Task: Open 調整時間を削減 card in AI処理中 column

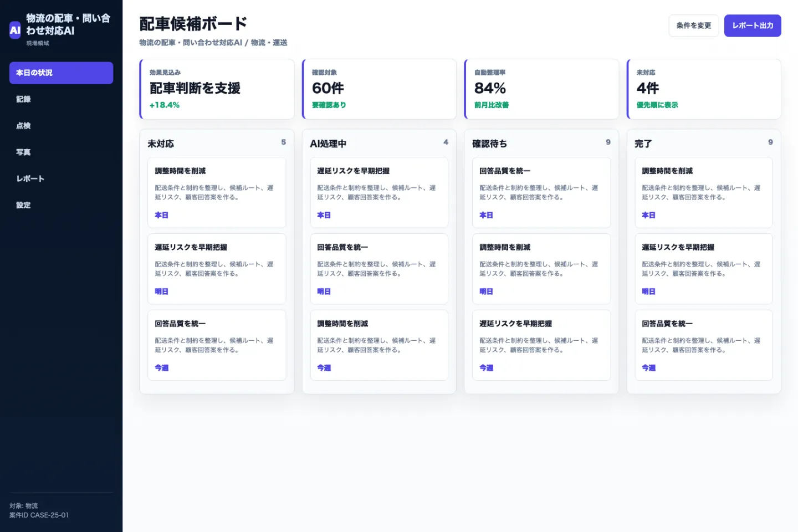Action: pyautogui.click(x=379, y=345)
